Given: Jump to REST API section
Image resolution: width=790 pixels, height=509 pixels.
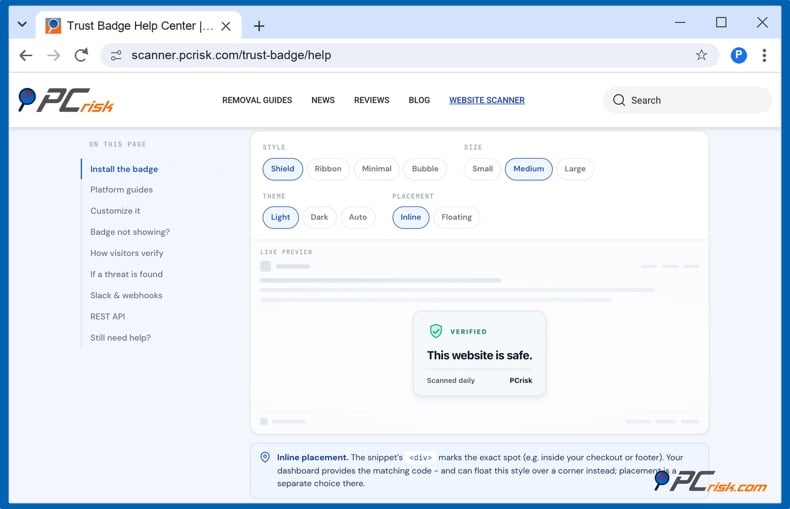Looking at the screenshot, I should click(108, 316).
